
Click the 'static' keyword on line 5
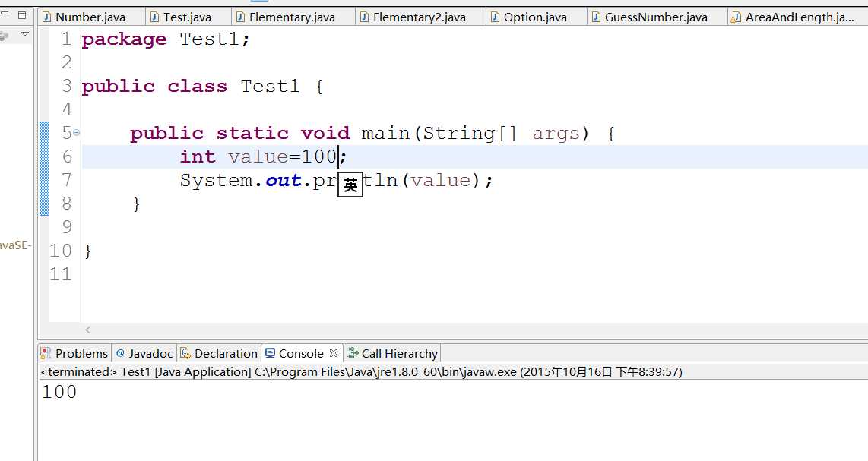tap(252, 134)
